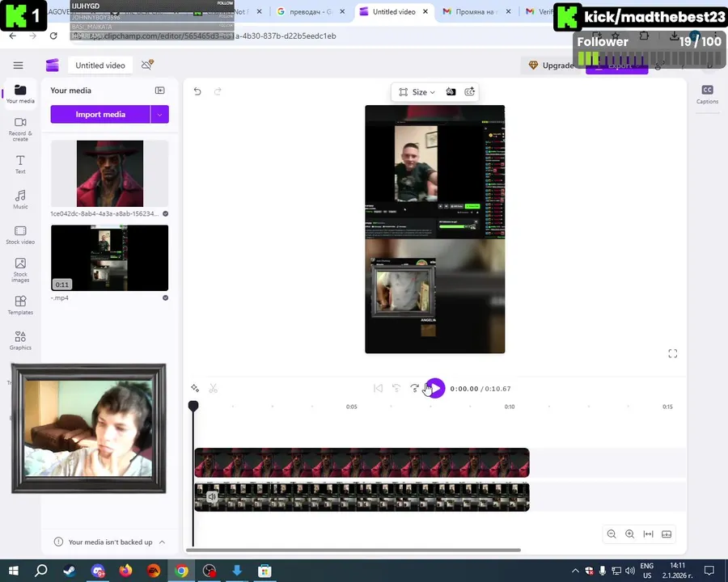Click the Clipchamp logo icon
This screenshot has width=728, height=582.
point(53,65)
